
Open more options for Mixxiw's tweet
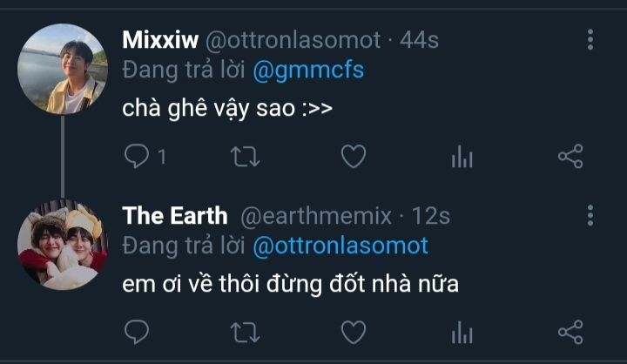590,40
